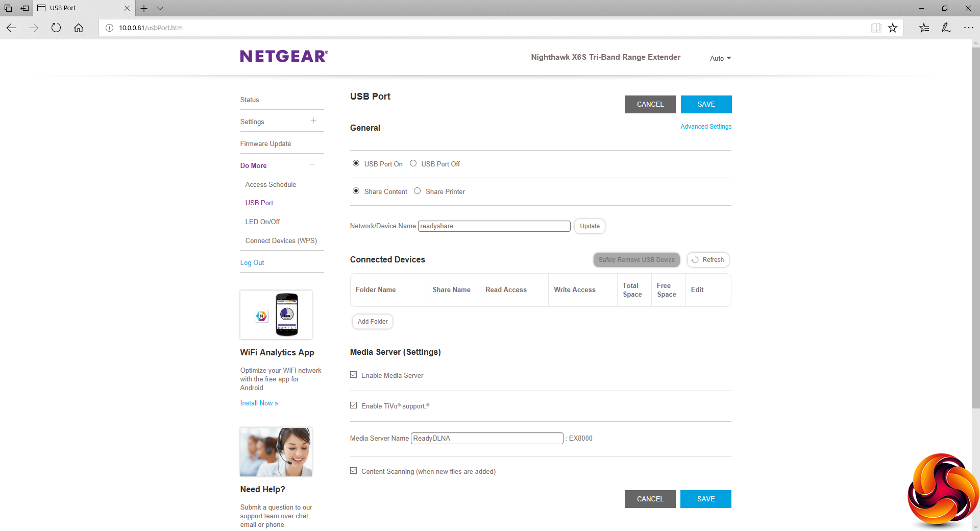Click the back navigation arrow
The height and width of the screenshot is (531, 980).
pyautogui.click(x=11, y=28)
